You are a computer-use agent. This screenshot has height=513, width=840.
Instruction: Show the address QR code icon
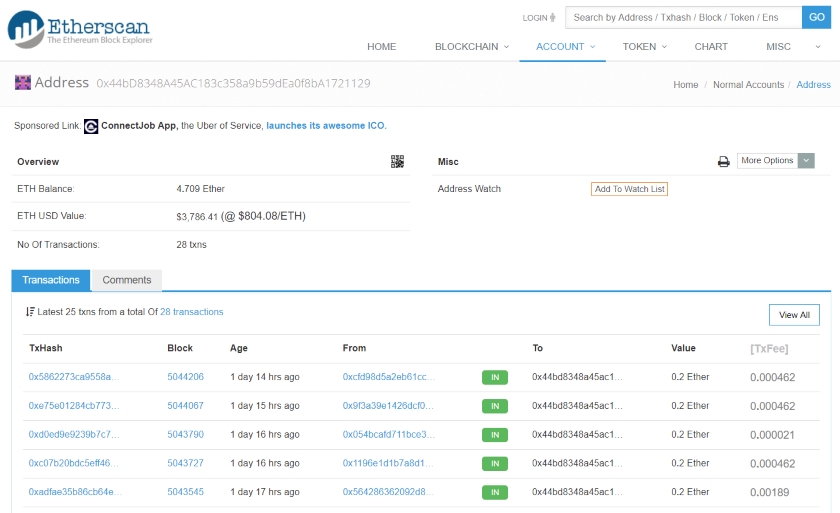(397, 161)
